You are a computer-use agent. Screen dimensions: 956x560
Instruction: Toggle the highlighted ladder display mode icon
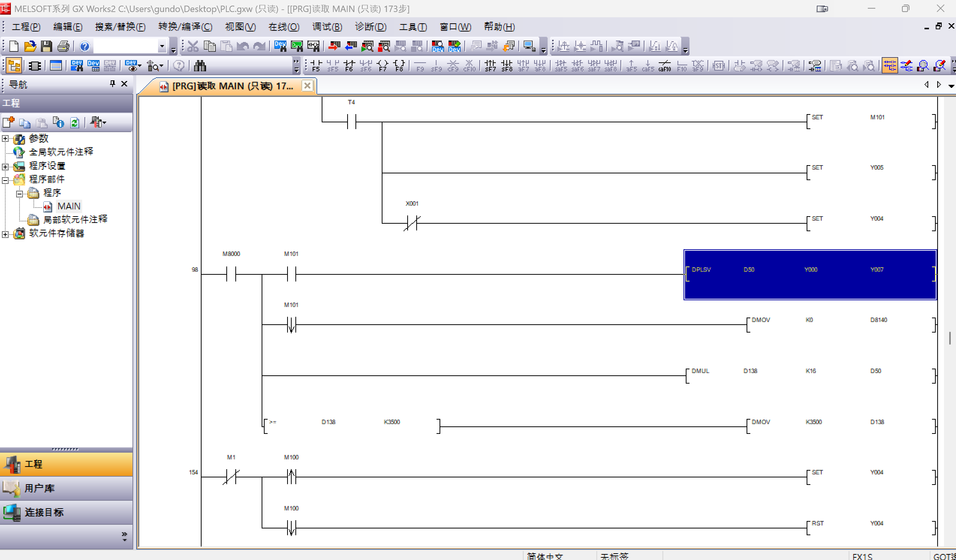pyautogui.click(x=890, y=66)
